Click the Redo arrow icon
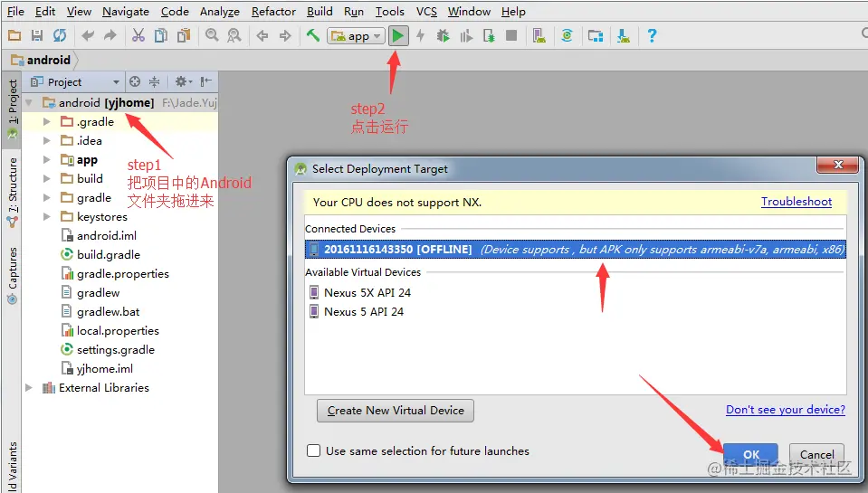Screen dimensions: 868x493 coord(110,36)
